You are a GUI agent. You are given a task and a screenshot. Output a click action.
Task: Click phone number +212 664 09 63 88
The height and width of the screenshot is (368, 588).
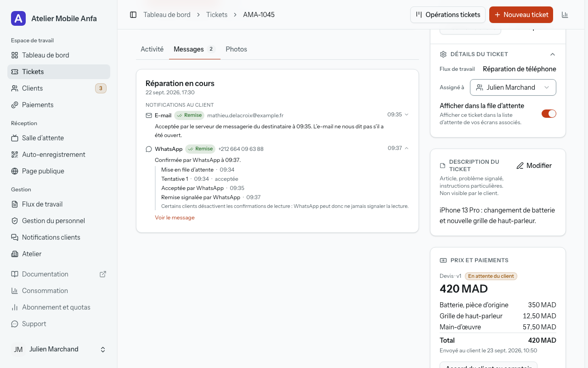[241, 149]
